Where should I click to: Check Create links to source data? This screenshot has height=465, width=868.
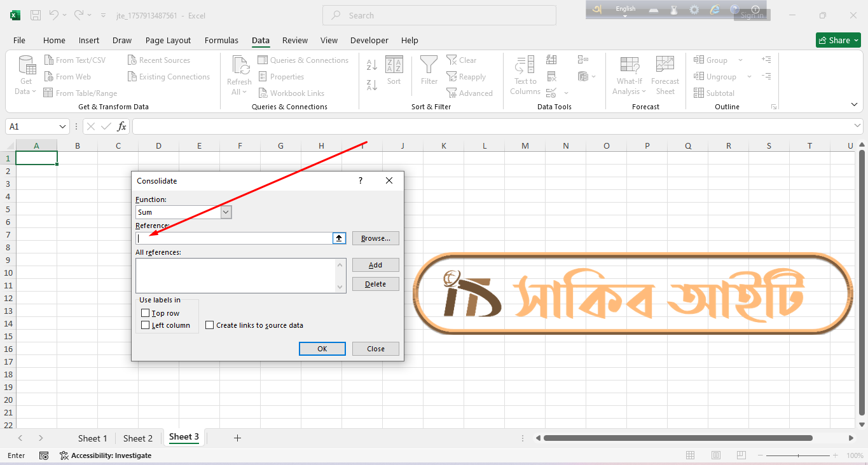210,325
